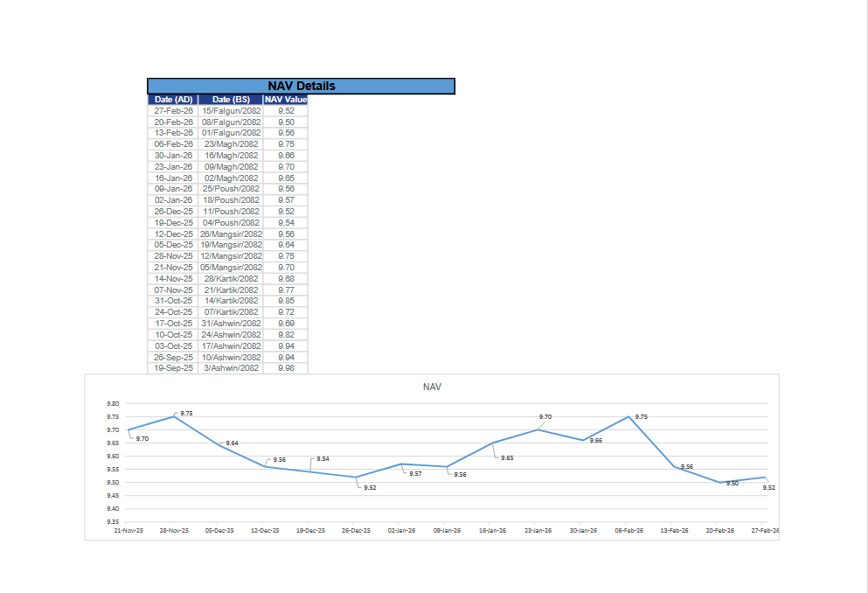Screen dimensions: 868x593
Task: Select the 9.54 data label on chart
Action: [x=323, y=458]
